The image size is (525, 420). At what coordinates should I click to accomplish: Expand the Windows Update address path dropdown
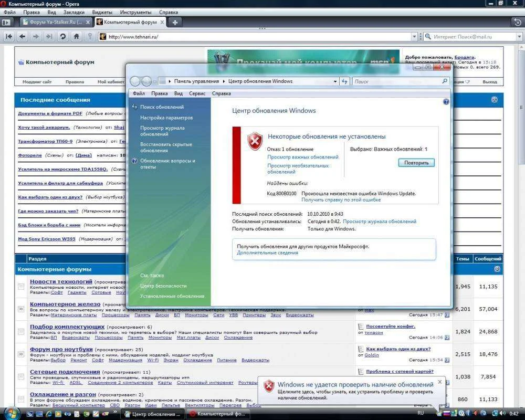click(335, 81)
